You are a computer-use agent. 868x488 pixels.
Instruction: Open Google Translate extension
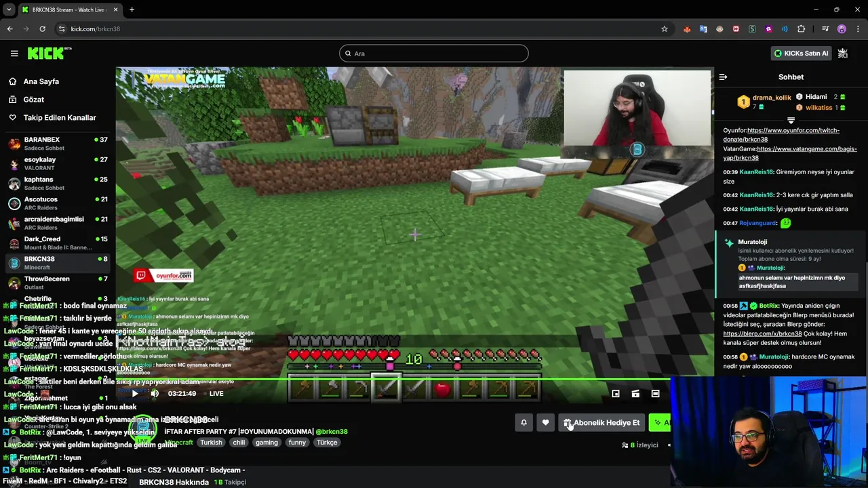point(703,28)
